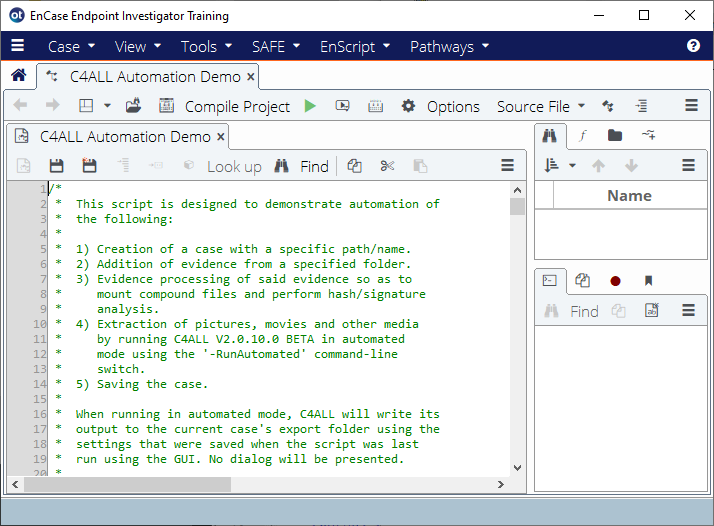Run the script with green play button

310,106
